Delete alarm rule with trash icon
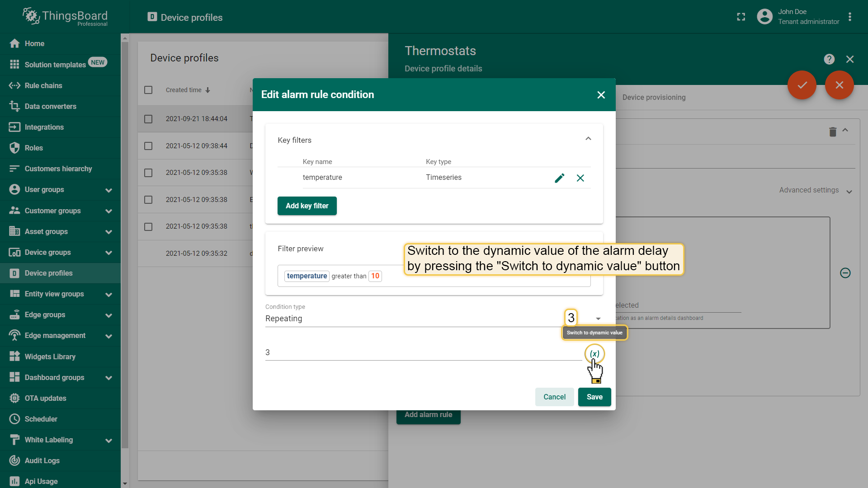This screenshot has width=868, height=488. coord(832,131)
